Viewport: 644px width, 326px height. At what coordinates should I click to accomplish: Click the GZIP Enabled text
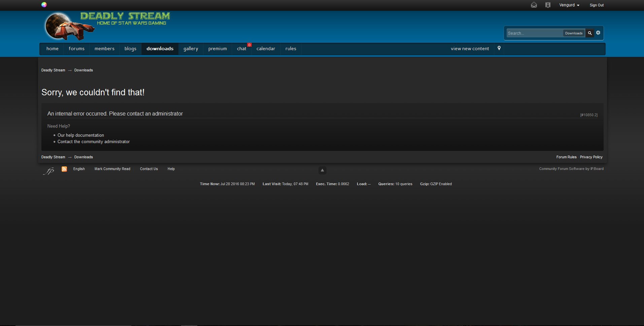[441, 184]
